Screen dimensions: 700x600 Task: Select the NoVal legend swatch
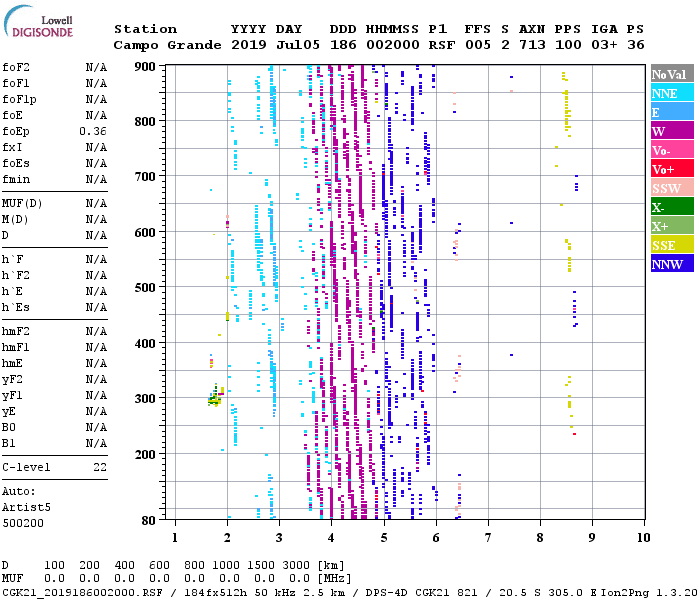[672, 74]
